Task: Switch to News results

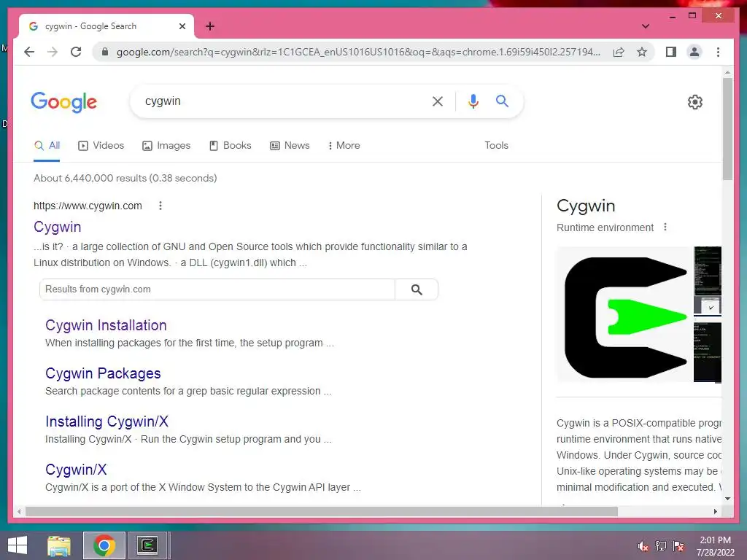Action: [290, 146]
